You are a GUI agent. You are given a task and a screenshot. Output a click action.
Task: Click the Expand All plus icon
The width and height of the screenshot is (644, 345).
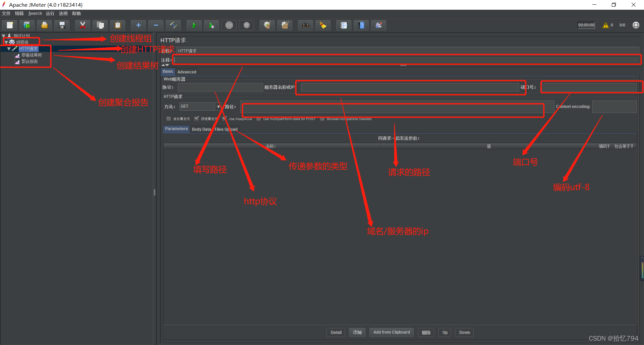138,25
